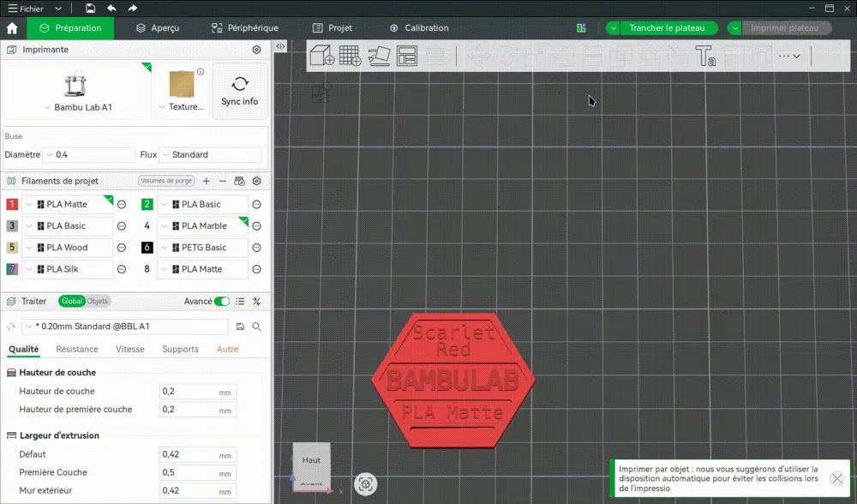857x504 pixels.
Task: Open the Trancher le plateau dropdown arrow
Action: [x=614, y=28]
